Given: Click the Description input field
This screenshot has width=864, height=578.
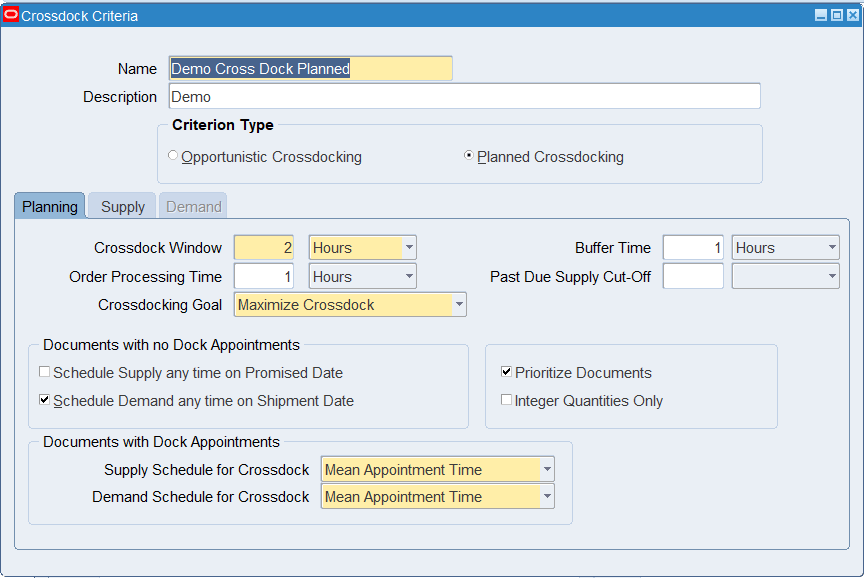Looking at the screenshot, I should click(x=464, y=96).
